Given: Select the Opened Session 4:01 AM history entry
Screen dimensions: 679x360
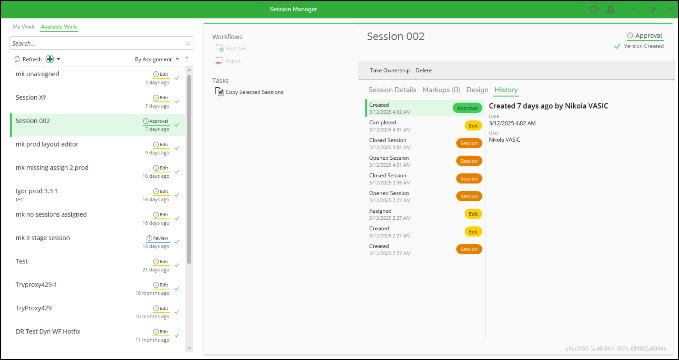Looking at the screenshot, I should tap(424, 161).
